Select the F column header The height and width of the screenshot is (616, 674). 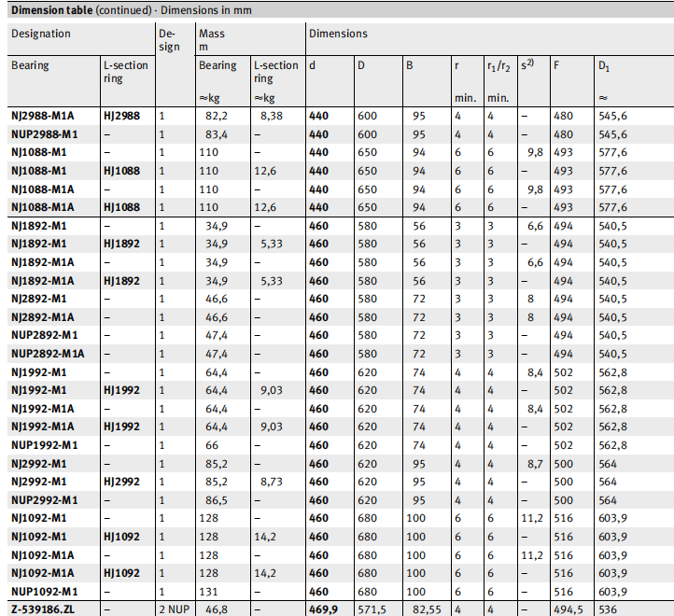[x=557, y=66]
